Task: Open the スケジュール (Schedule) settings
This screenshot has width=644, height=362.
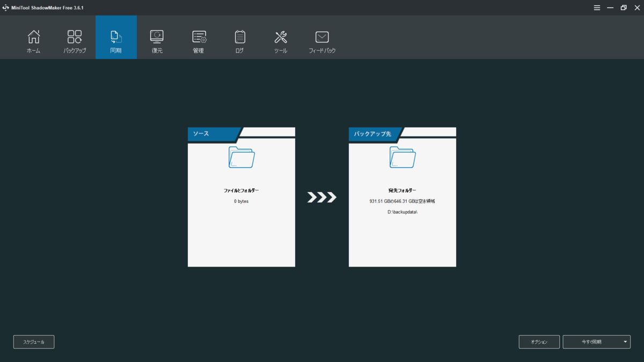Action: coord(34,342)
